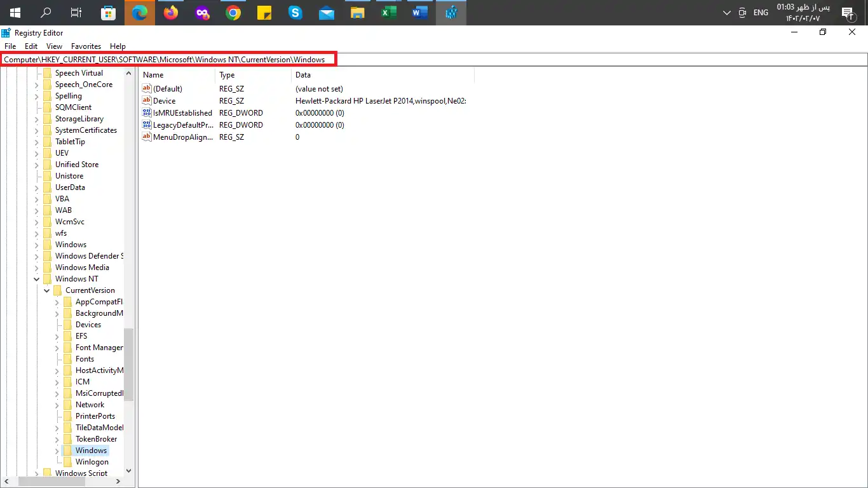
Task: Select the VBA key
Action: pos(62,199)
